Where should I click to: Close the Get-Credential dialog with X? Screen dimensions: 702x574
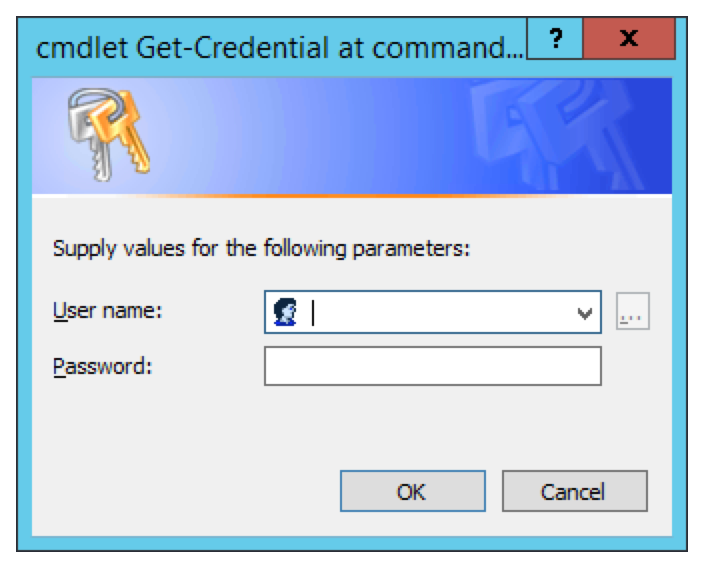click(628, 41)
